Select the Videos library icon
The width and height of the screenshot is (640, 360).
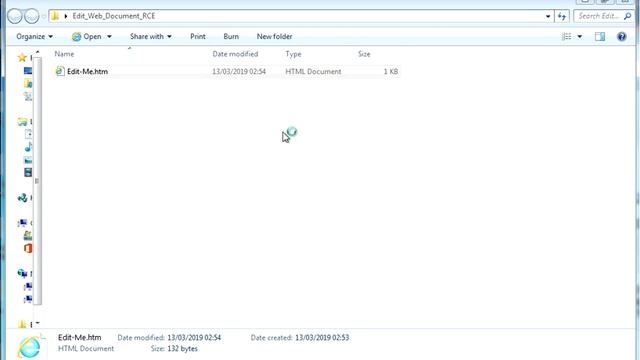coord(28,172)
